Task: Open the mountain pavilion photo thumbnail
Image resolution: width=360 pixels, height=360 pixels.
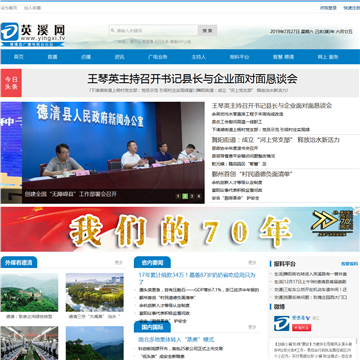Action: [95, 343]
